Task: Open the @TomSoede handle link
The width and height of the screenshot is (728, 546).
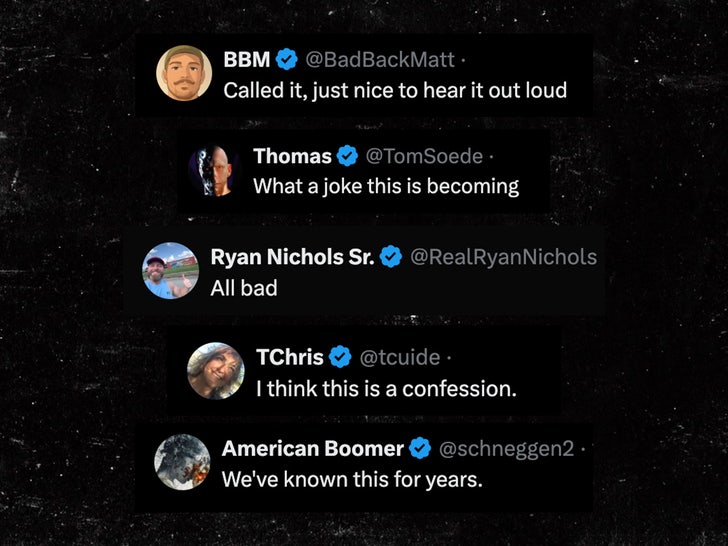Action: pos(424,156)
